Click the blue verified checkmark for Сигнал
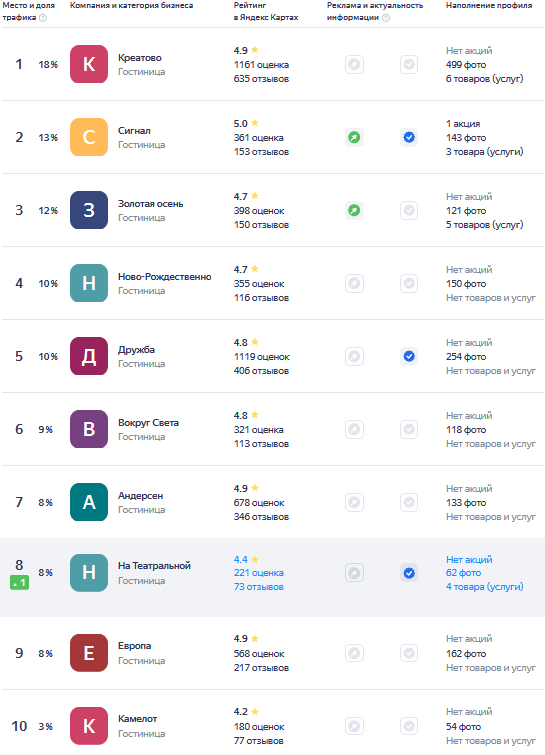This screenshot has width=545, height=755. 409,138
